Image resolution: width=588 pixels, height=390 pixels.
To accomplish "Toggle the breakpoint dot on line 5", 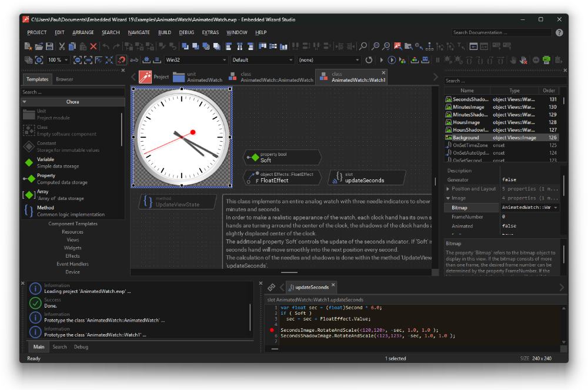I will 272,330.
